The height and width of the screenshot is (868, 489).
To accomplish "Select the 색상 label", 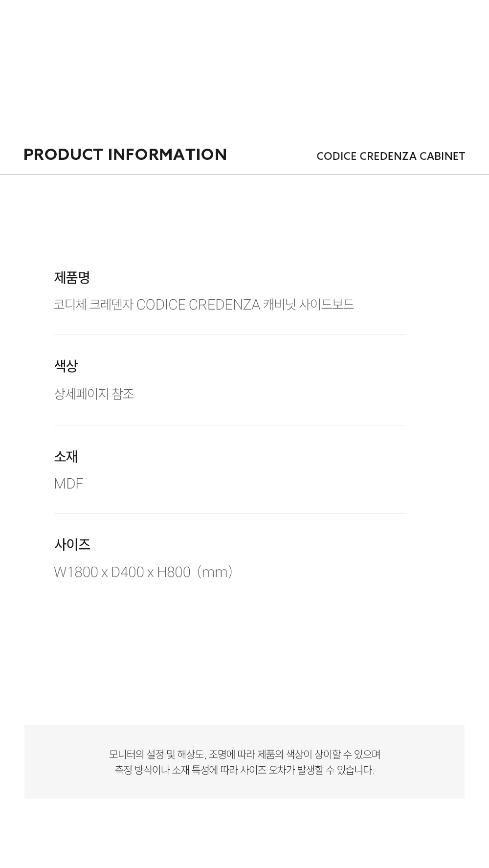I will (66, 366).
